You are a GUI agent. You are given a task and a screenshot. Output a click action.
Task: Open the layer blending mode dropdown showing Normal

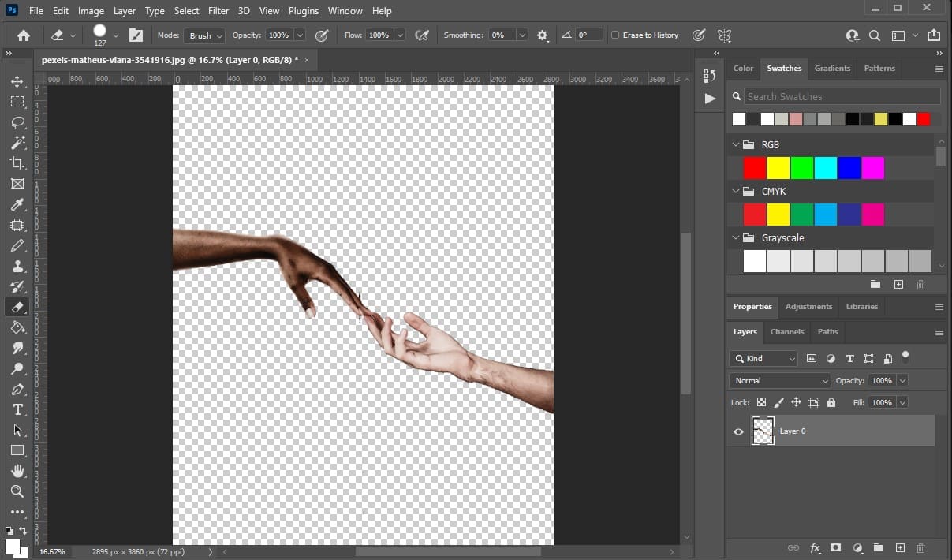[778, 380]
